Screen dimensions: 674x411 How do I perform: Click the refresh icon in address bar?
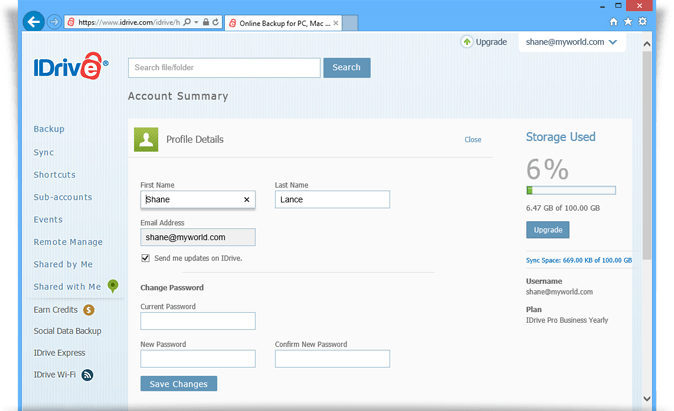215,22
